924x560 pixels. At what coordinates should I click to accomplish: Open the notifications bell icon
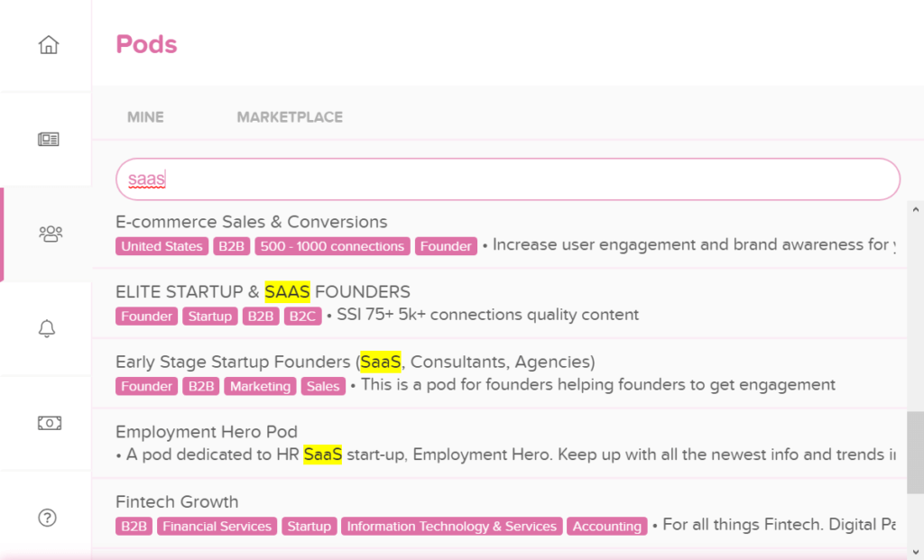(47, 328)
